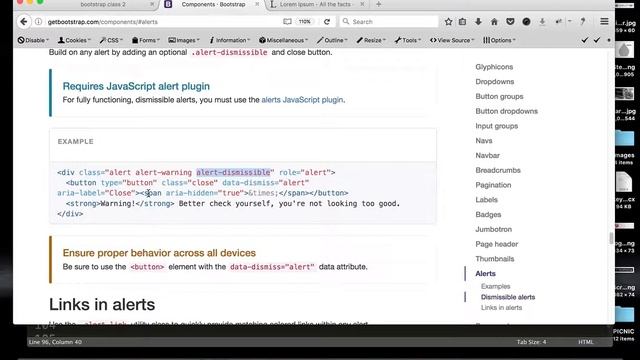
Task: Open site information icon in address bar
Action: coord(38,22)
